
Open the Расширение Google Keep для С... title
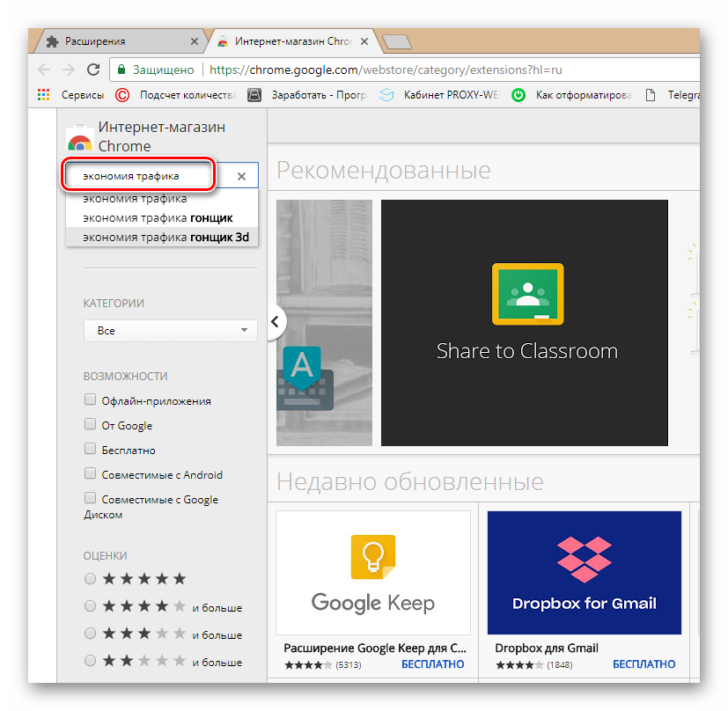(x=375, y=648)
